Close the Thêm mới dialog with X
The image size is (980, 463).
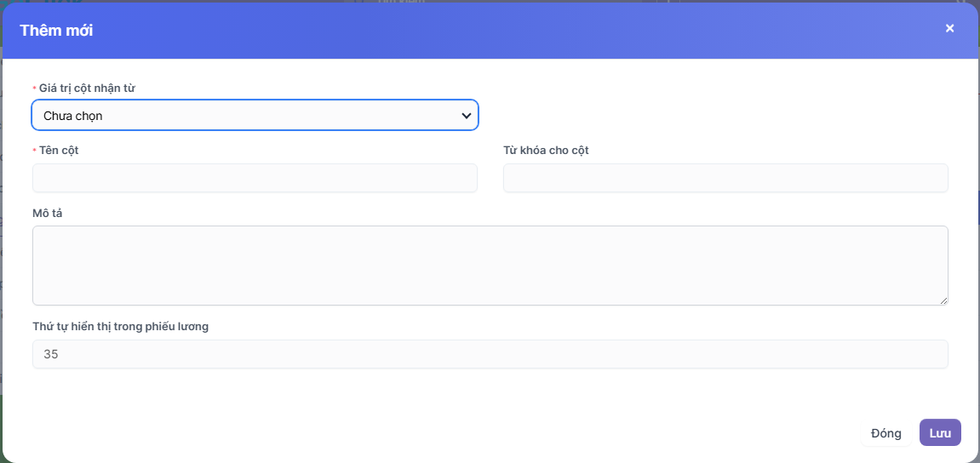click(949, 28)
